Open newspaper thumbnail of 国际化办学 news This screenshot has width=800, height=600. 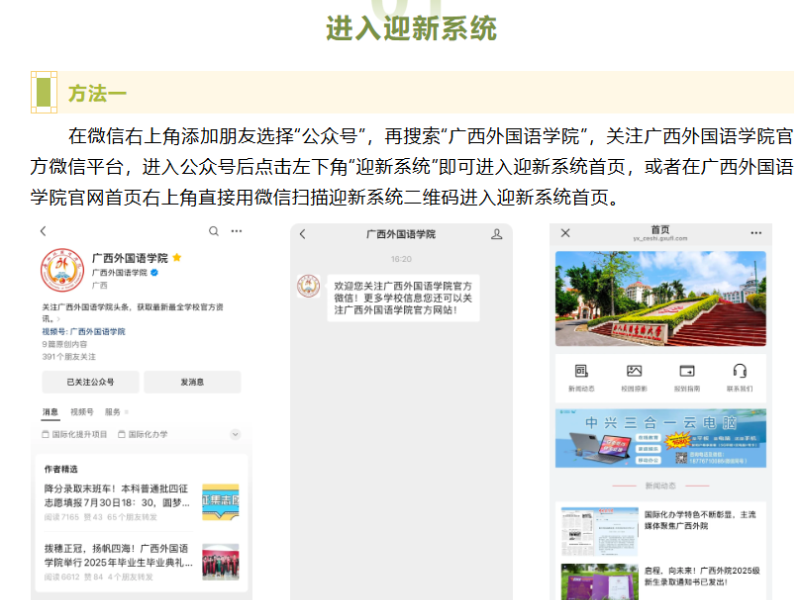pos(599,531)
